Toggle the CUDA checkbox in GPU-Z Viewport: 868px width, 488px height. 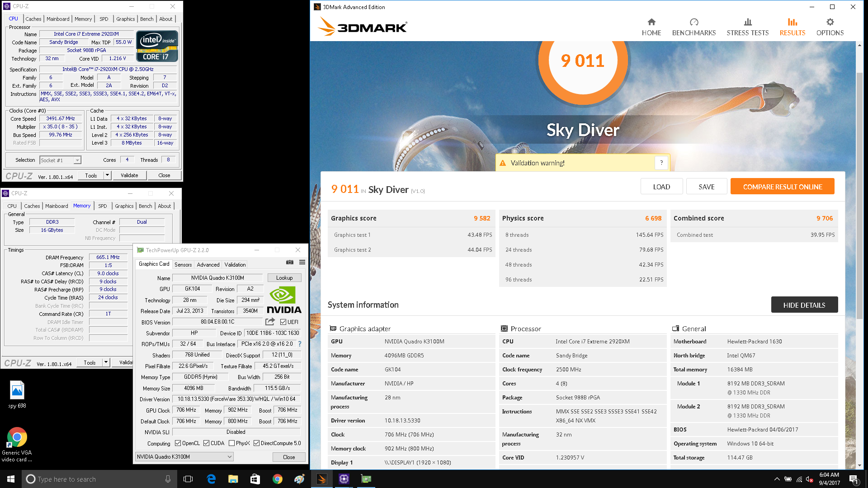click(x=206, y=443)
